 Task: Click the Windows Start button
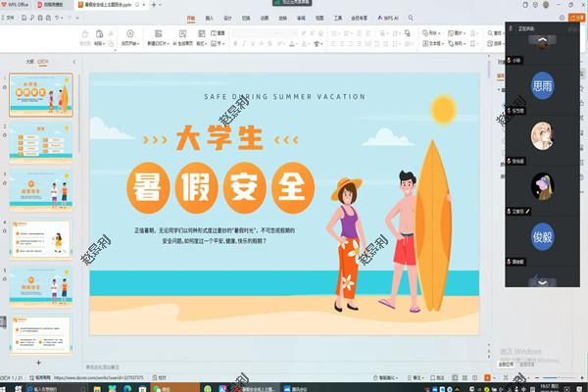[x=8, y=385]
